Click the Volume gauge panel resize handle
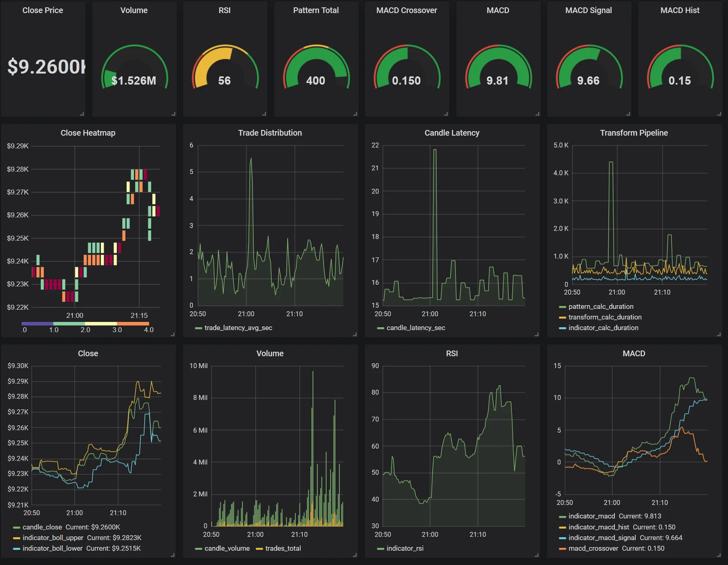This screenshot has height=565, width=728. (x=173, y=114)
